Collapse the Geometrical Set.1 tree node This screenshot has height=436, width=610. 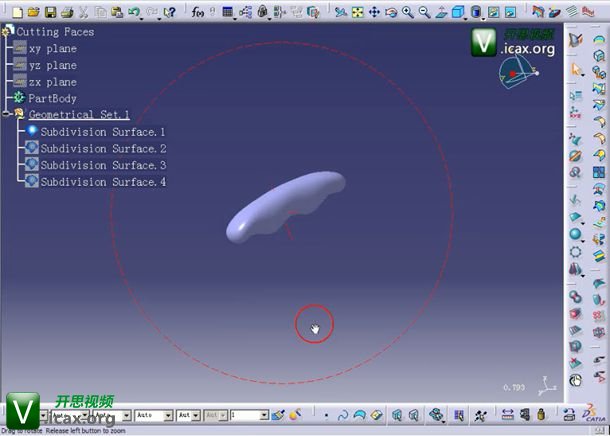(x=7, y=115)
